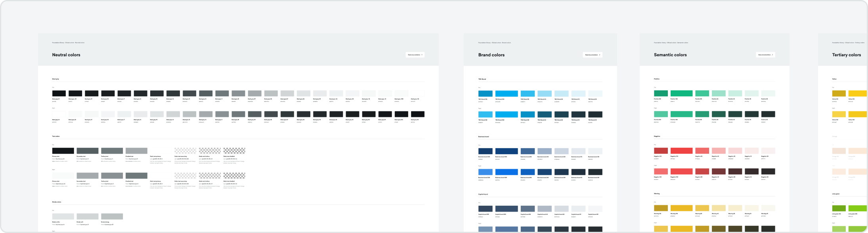Open Read documentation for Semantic colors
The image size is (868, 233).
tap(765, 55)
